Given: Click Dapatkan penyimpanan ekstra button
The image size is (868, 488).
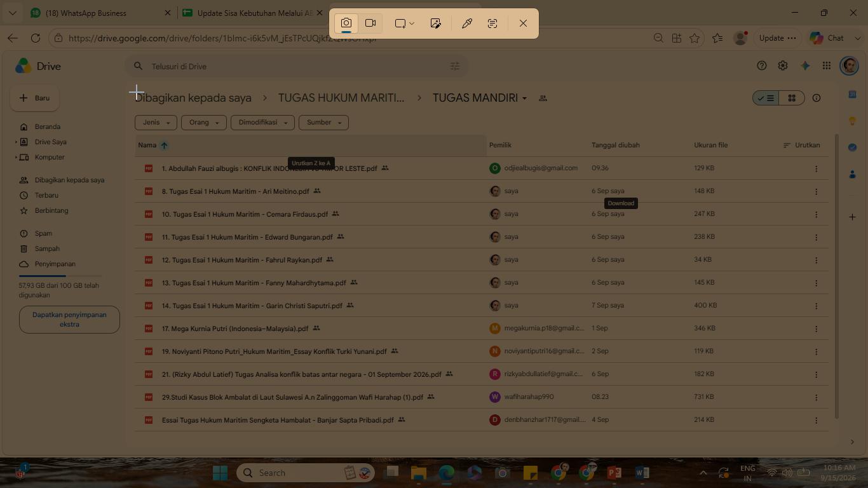Looking at the screenshot, I should (x=69, y=320).
